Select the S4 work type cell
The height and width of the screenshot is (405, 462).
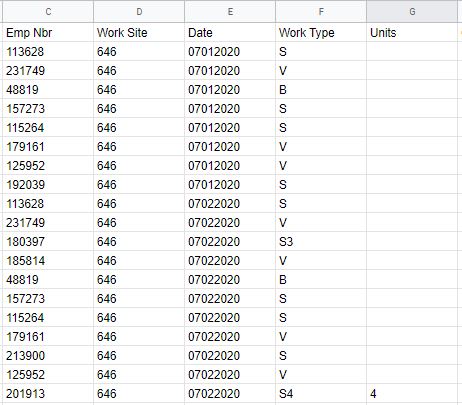tap(321, 393)
